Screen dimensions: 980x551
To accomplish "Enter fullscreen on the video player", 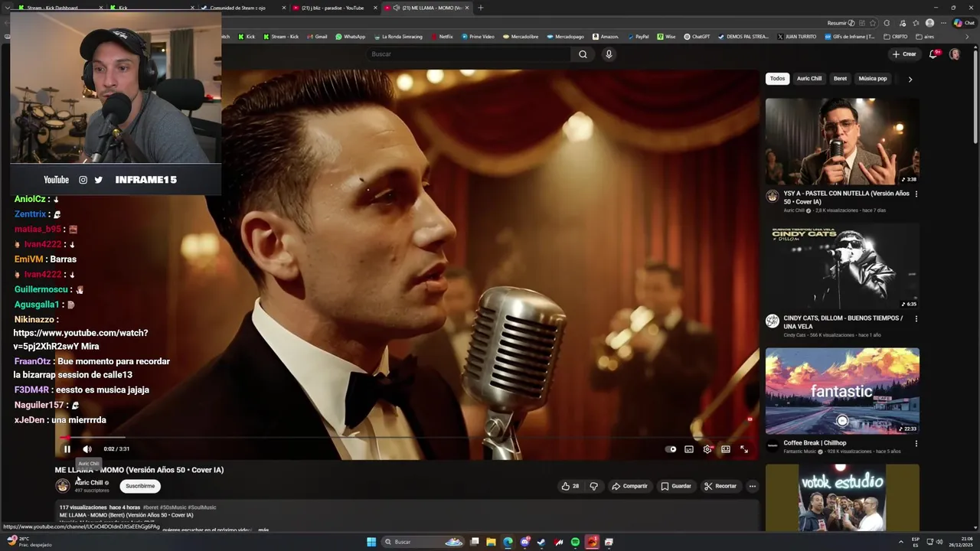I will [x=744, y=449].
